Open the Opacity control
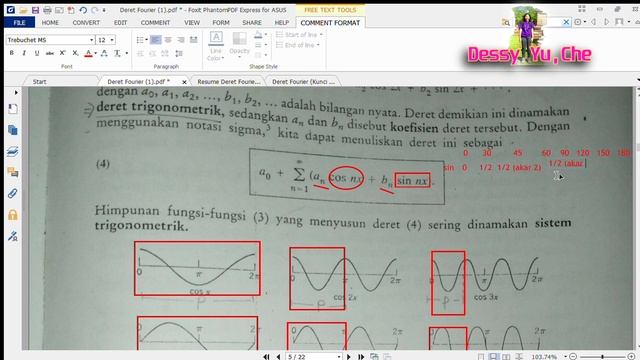 [239, 44]
